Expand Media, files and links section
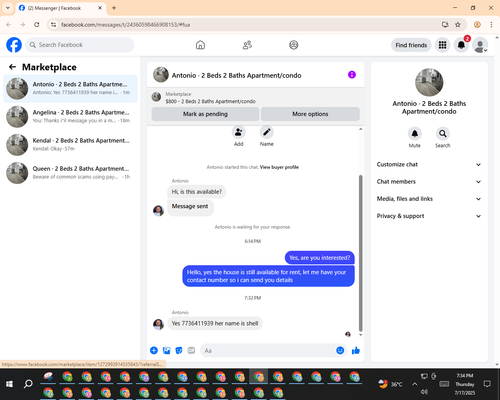Viewport: 500px width, 400px height. (429, 199)
